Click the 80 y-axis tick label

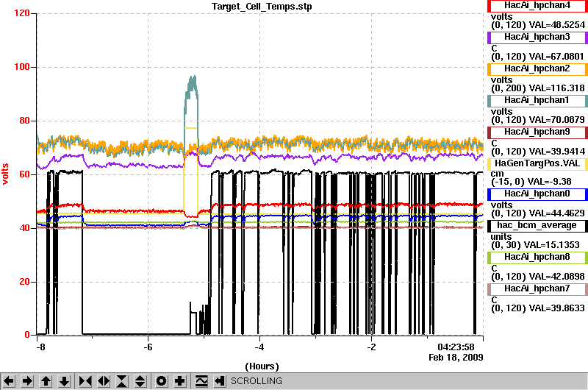24,121
